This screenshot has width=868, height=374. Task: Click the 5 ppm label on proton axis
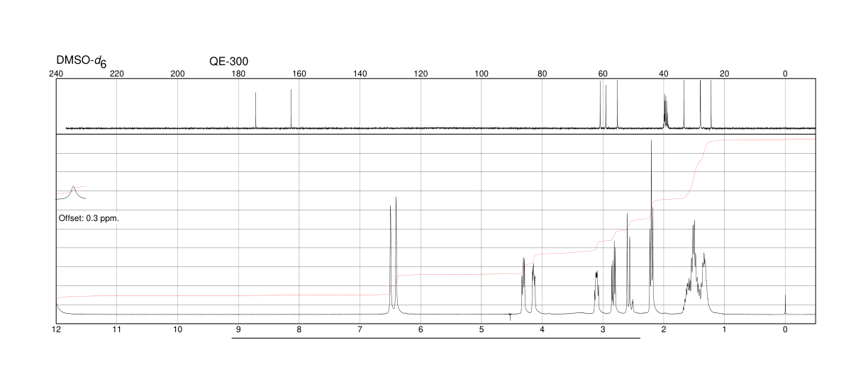point(482,329)
